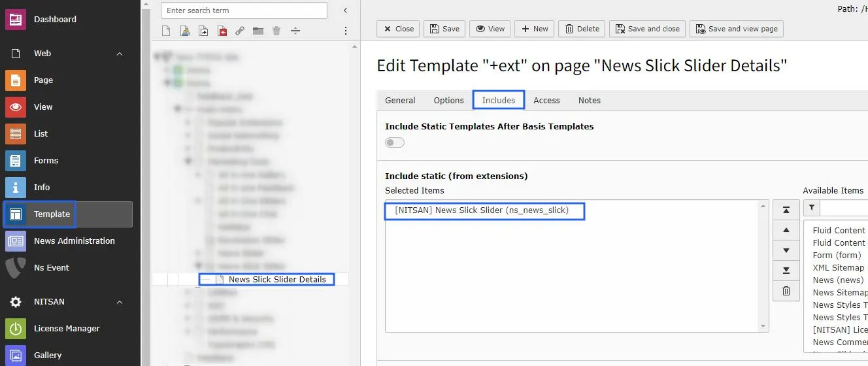
Task: Click the New button
Action: 534,29
